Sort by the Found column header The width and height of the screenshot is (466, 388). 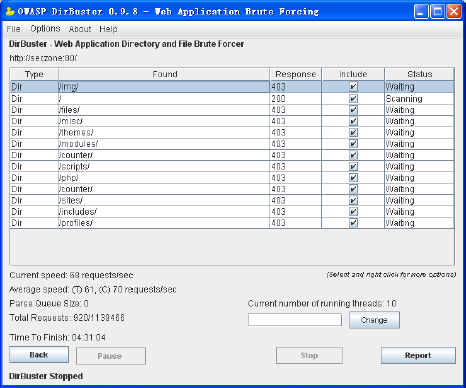point(164,74)
